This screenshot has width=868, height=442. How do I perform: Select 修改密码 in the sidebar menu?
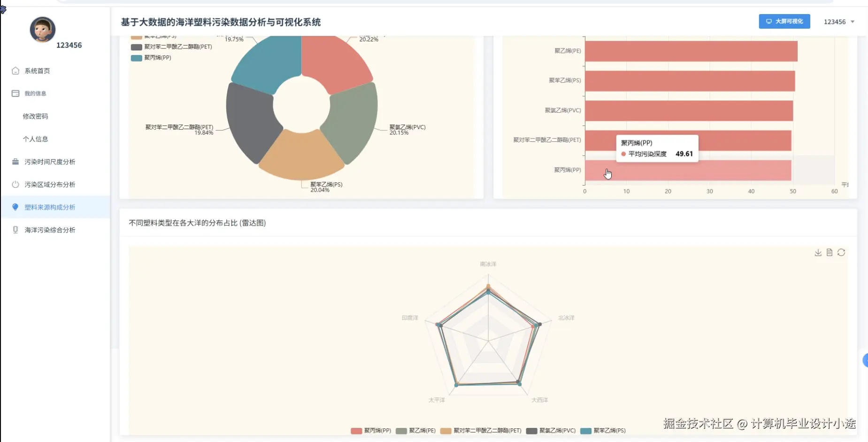pyautogui.click(x=35, y=116)
